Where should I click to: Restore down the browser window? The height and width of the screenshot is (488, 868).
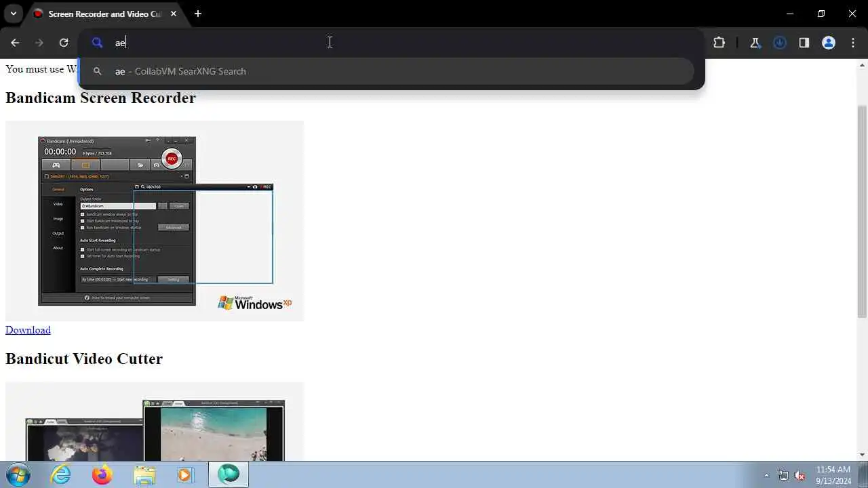821,14
